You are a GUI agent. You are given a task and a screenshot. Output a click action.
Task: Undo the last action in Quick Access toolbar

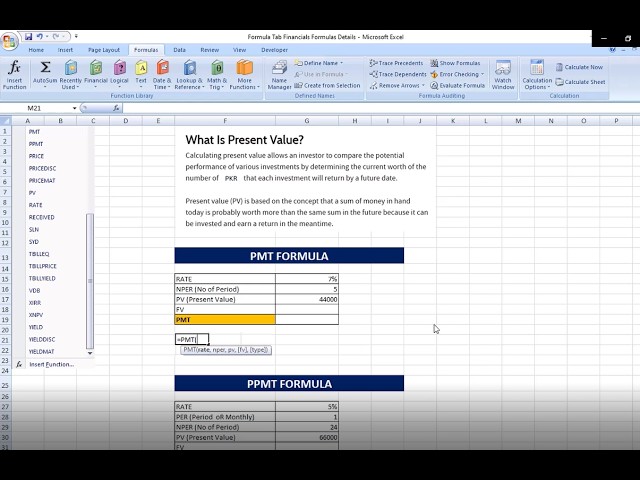(40, 37)
